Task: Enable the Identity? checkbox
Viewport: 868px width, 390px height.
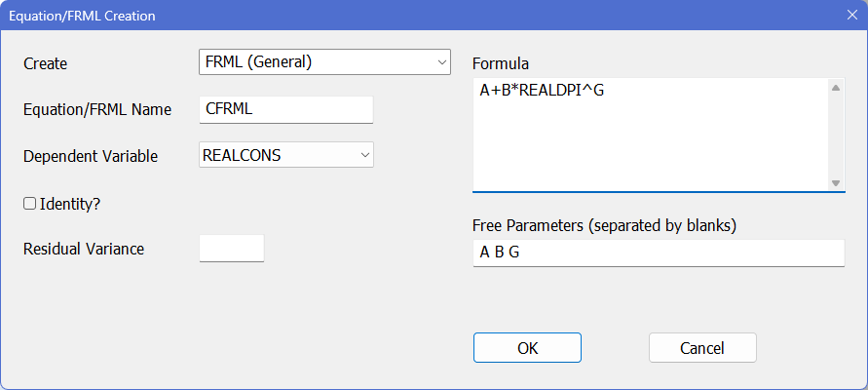Action: (x=30, y=204)
